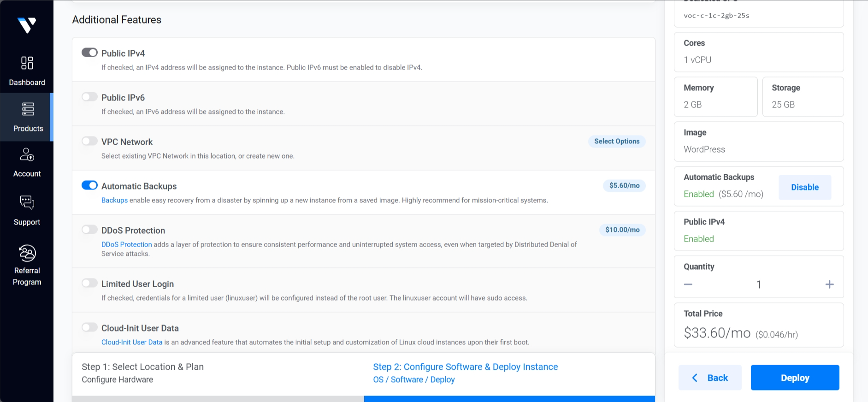The width and height of the screenshot is (868, 402).
Task: Open Dashboard from sidebar icon
Action: coord(27,63)
